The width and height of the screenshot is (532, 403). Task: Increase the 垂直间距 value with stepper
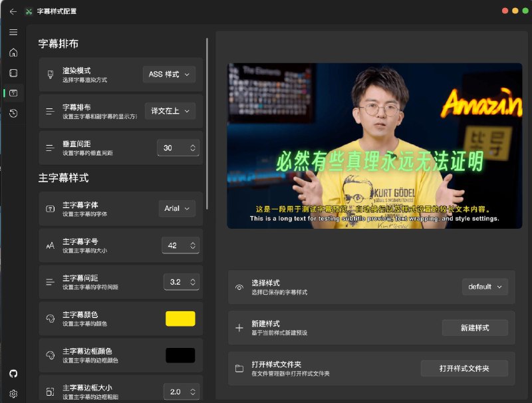193,145
